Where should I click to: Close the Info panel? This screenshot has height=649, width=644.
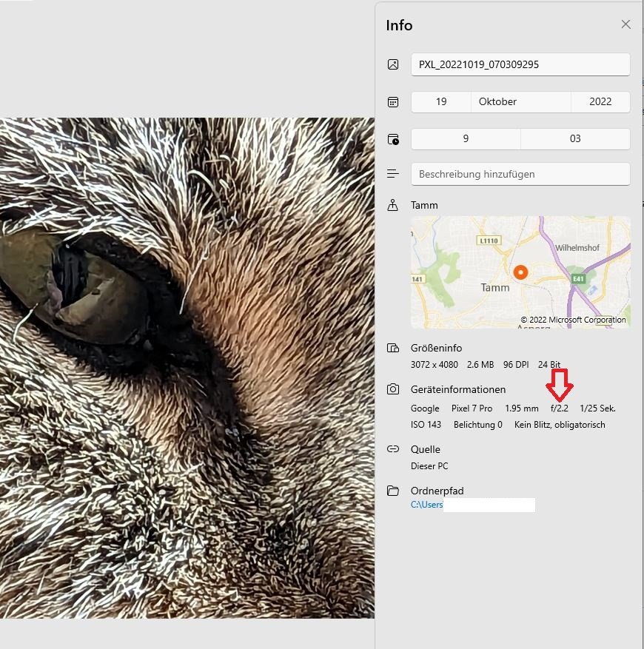tap(625, 24)
